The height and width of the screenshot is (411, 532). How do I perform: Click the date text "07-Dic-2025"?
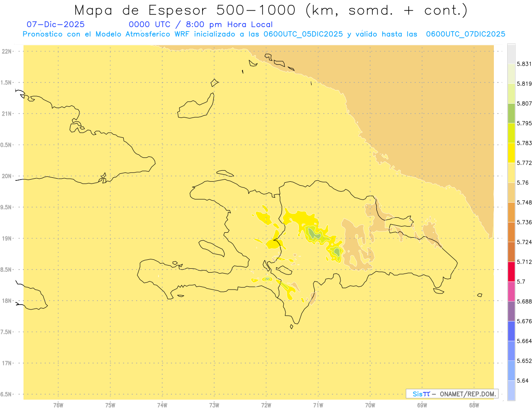click(x=56, y=24)
